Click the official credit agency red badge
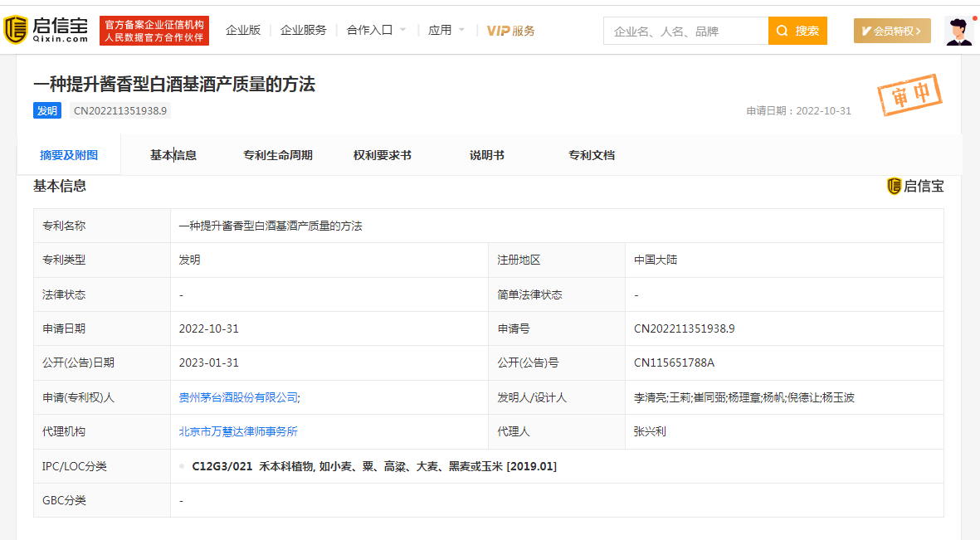 coord(154,31)
